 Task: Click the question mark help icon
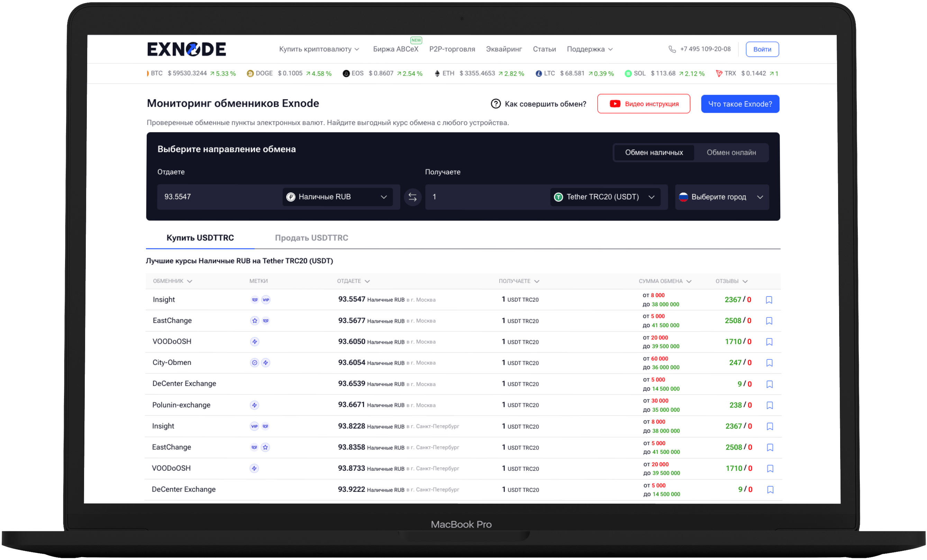496,104
